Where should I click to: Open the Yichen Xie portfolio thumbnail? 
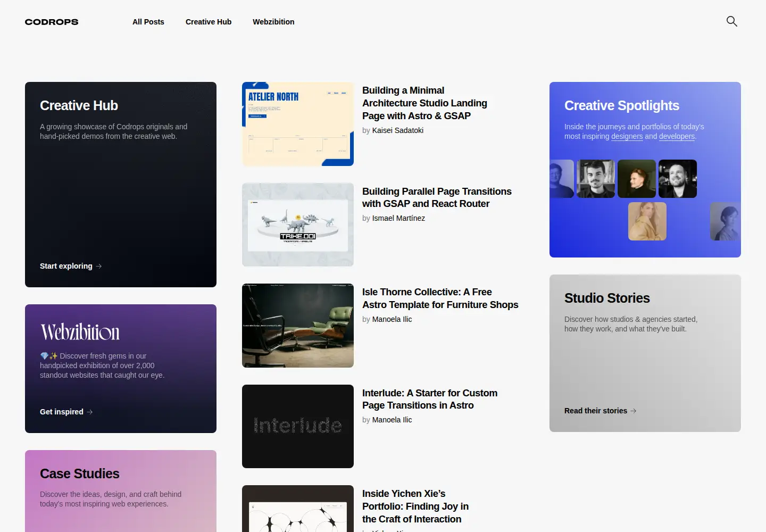click(298, 509)
